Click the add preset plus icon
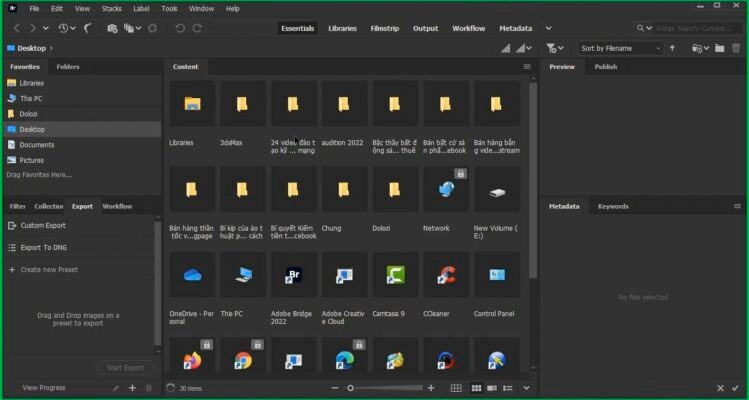This screenshot has height=400, width=749. tap(132, 388)
